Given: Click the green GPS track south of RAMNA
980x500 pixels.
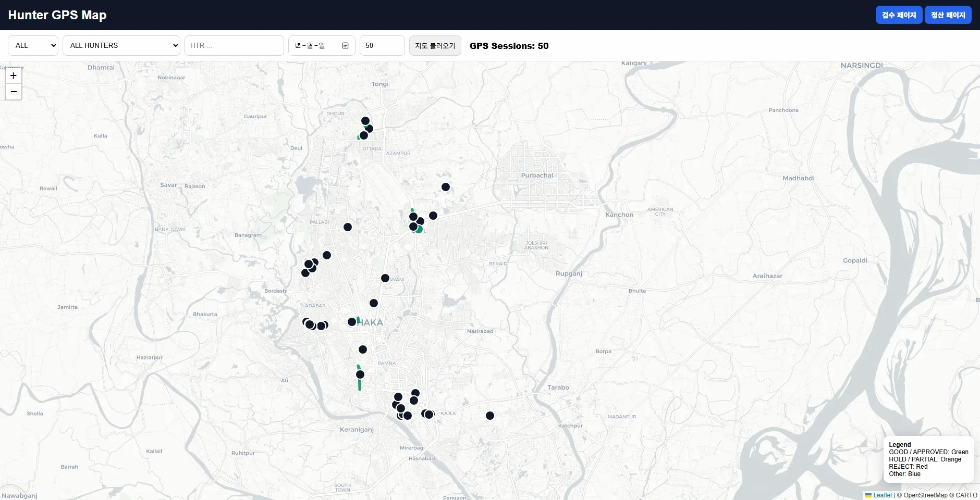Looking at the screenshot, I should [360, 384].
